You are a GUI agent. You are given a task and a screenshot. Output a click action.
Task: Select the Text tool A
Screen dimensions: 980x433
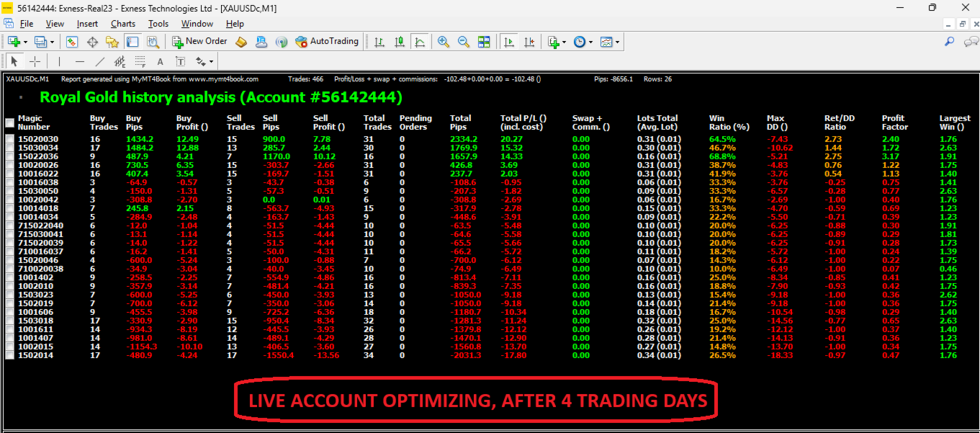tap(160, 61)
